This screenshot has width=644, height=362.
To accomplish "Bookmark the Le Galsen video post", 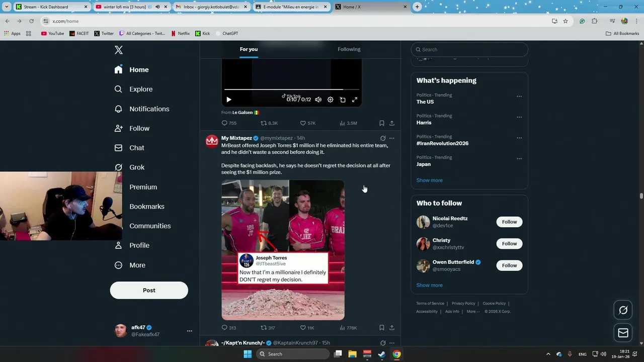I will pyautogui.click(x=382, y=123).
